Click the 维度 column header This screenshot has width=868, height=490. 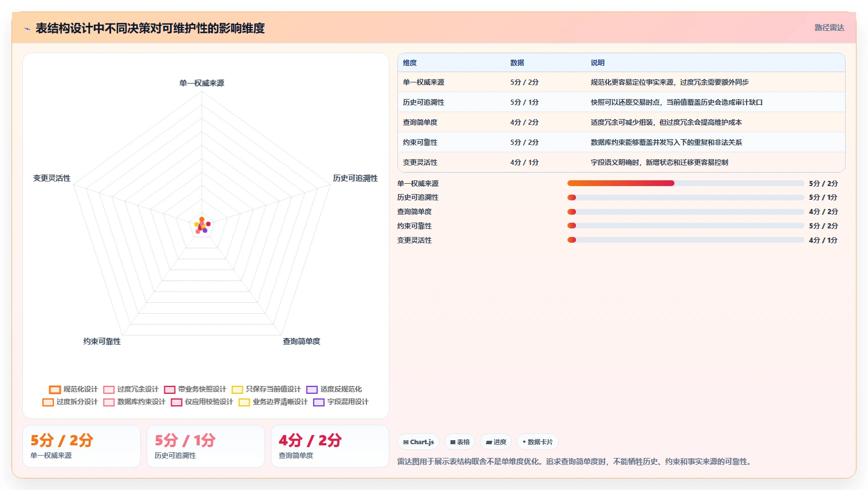coord(410,63)
